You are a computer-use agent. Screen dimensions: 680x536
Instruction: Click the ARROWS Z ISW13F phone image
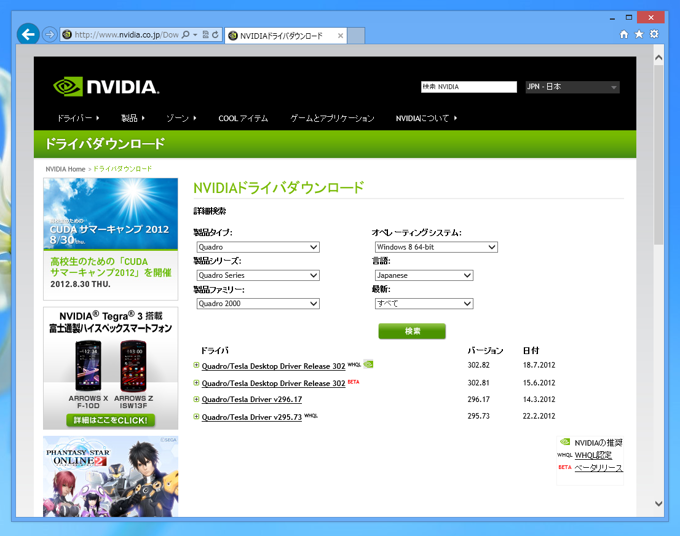click(133, 366)
